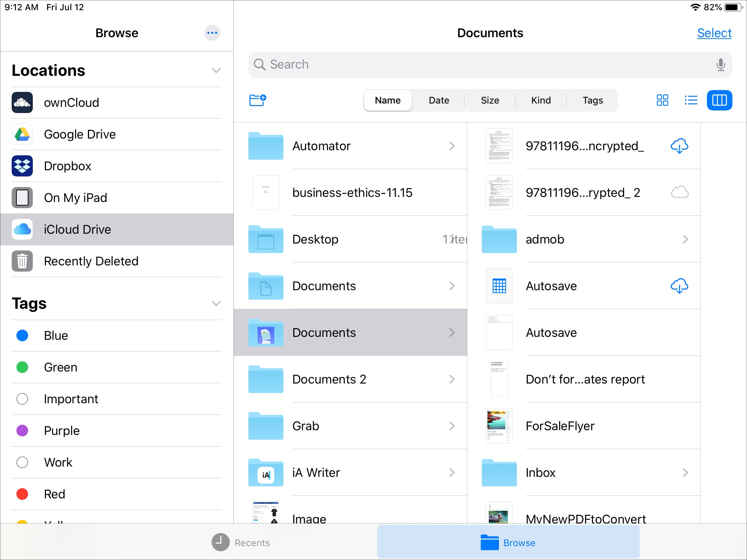Image resolution: width=747 pixels, height=560 pixels.
Task: Filter by the Important tag
Action: (117, 399)
